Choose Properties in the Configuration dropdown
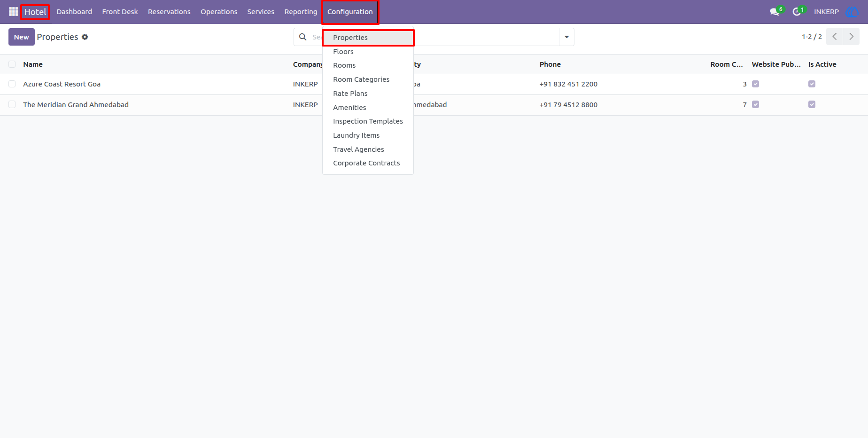 click(x=368, y=38)
